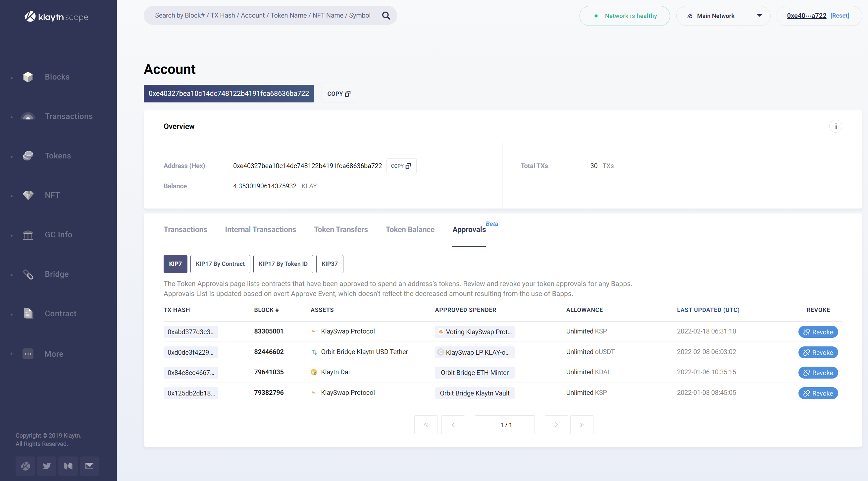Image resolution: width=868 pixels, height=481 pixels.
Task: Open Transactions from the sidebar
Action: [x=69, y=116]
